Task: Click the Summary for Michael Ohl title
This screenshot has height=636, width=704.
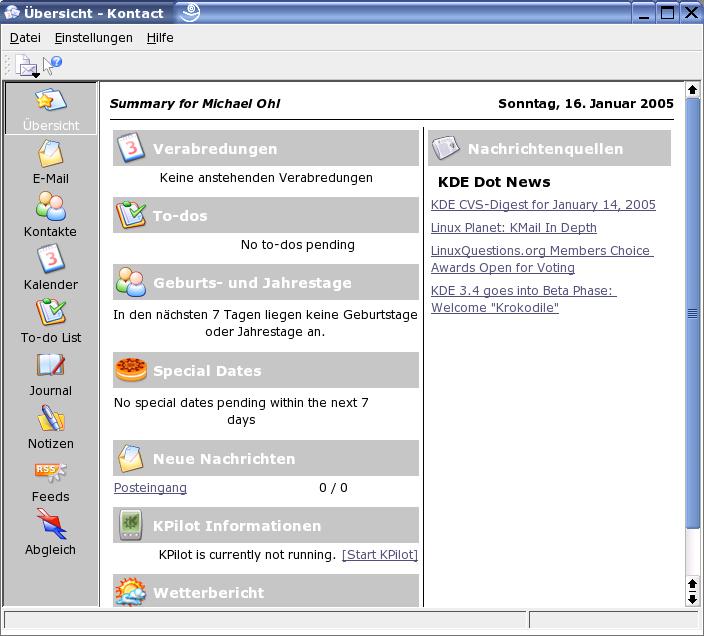Action: point(195,104)
